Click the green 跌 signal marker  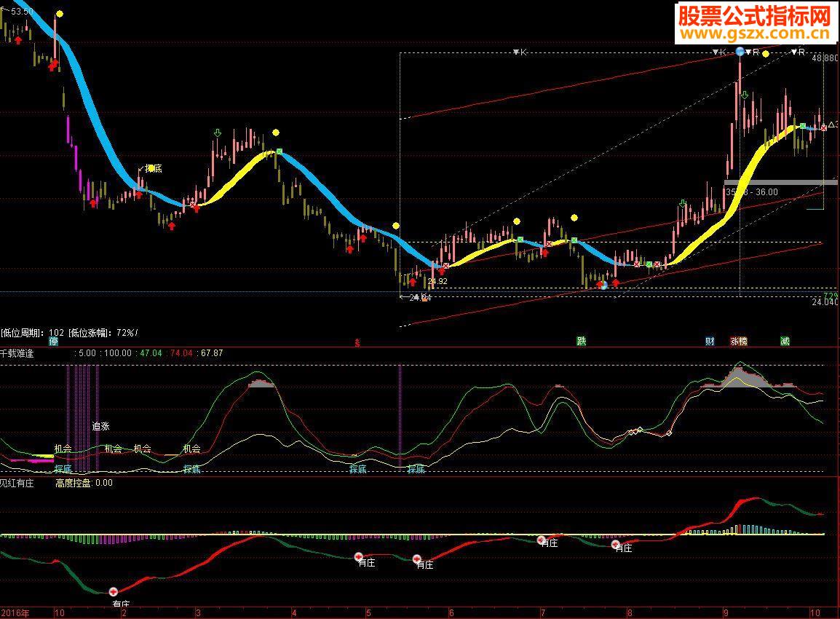[582, 341]
